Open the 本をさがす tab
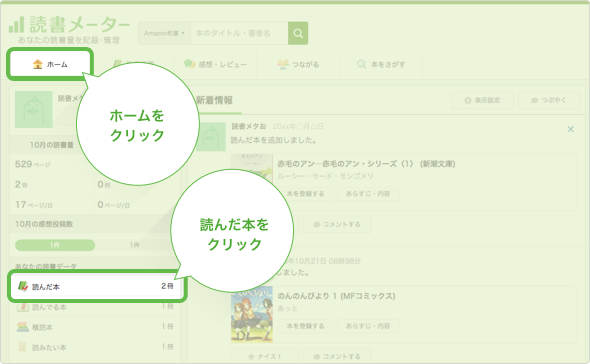Screen dimensions: 590x364 coord(381,64)
